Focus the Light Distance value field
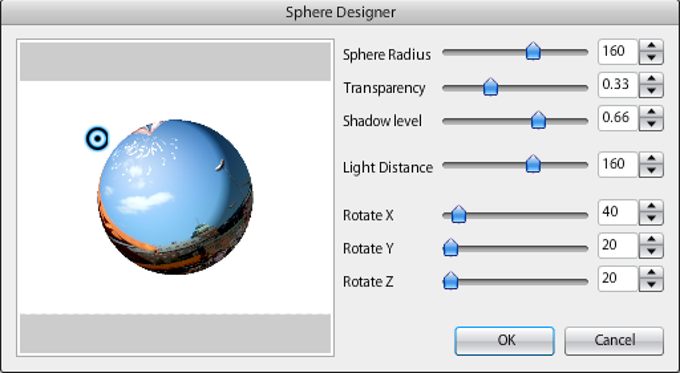 click(x=618, y=164)
